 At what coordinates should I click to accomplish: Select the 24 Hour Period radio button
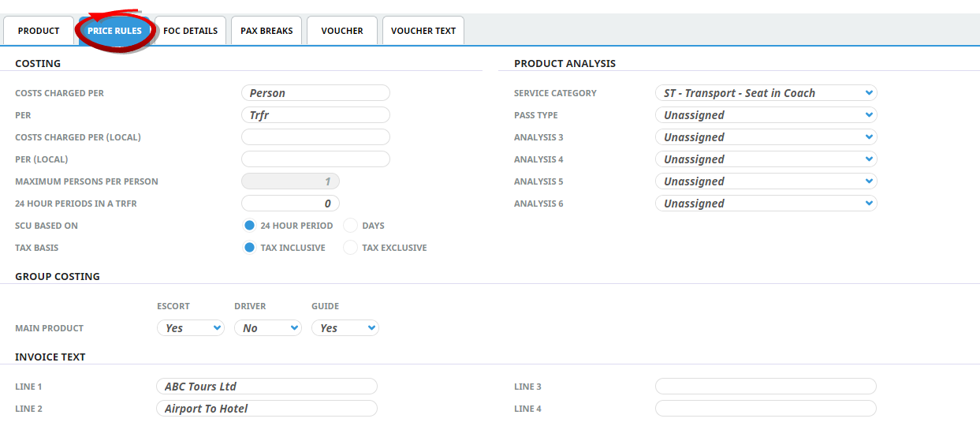(x=250, y=226)
